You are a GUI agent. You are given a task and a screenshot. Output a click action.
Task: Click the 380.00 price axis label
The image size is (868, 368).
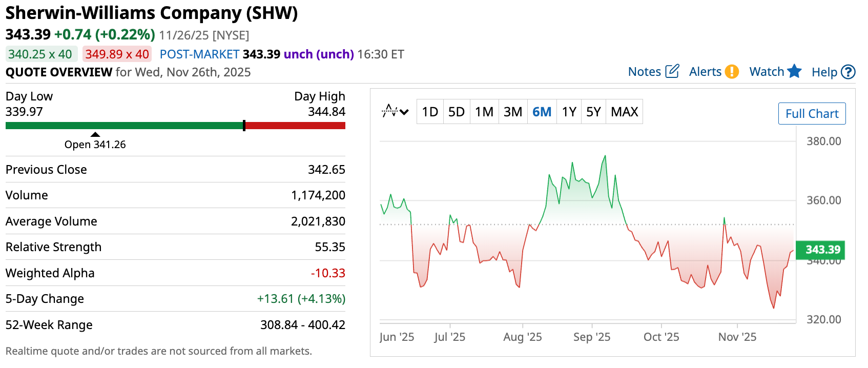pos(824,141)
